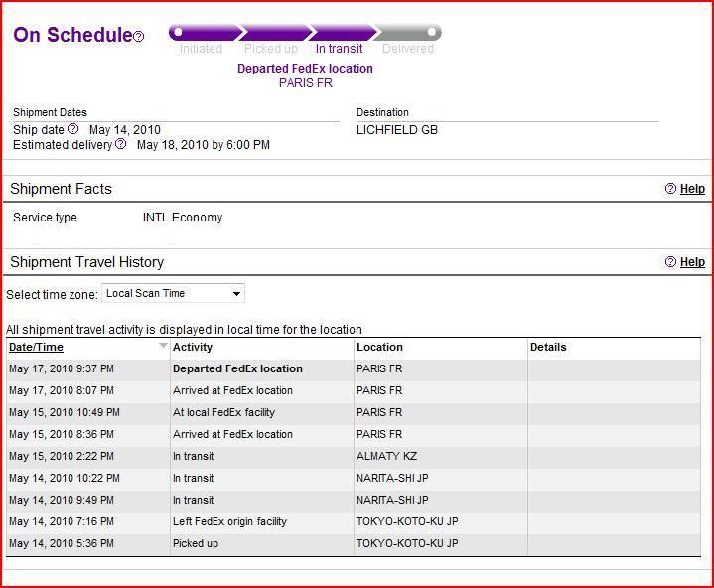Click sort arrow icon in Date/Time column
The width and height of the screenshot is (714, 588).
(163, 346)
